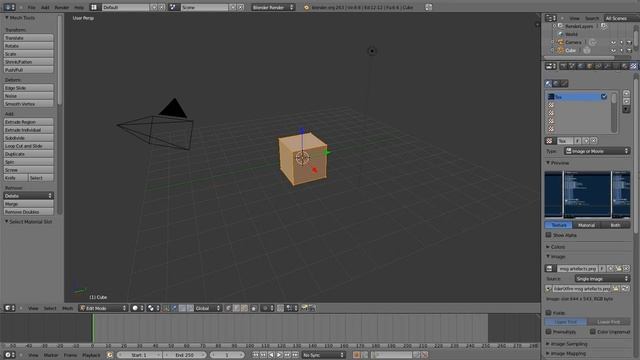Click the Translate button
Screen dimensions: 640x360
[29, 38]
